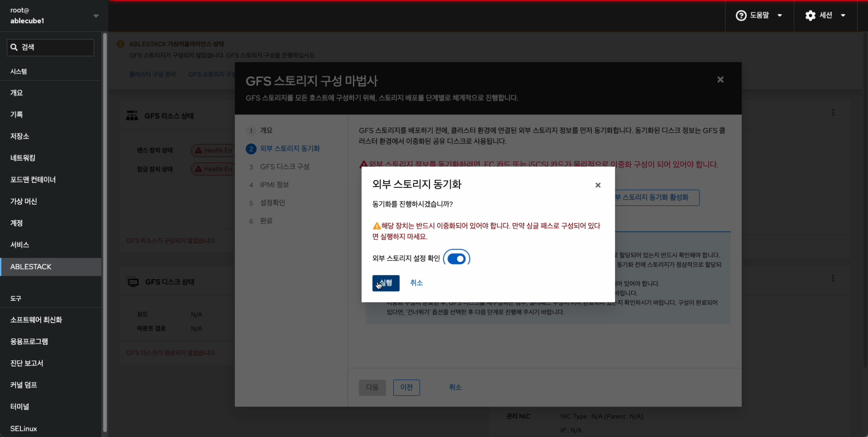
Task: Click the 이전 previous button in wizard
Action: [x=406, y=387]
